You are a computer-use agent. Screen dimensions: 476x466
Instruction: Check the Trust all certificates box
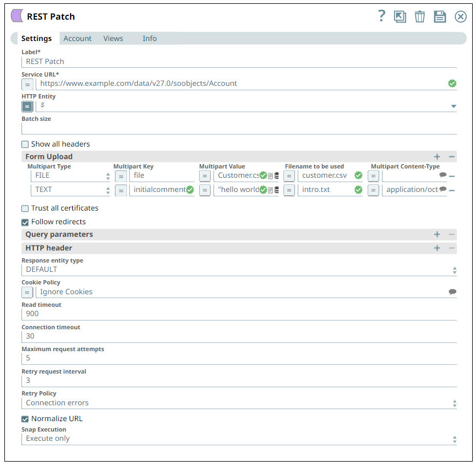(25, 208)
